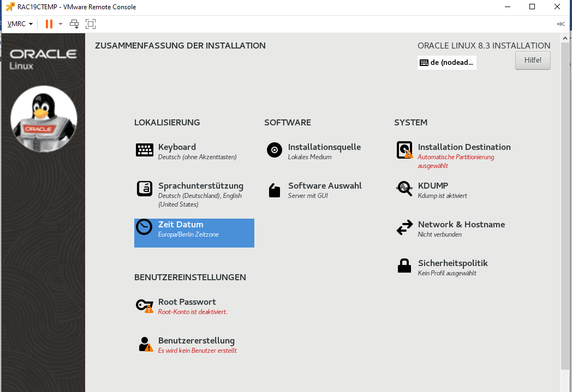Click the KDUMP magnifier icon

pyautogui.click(x=404, y=189)
